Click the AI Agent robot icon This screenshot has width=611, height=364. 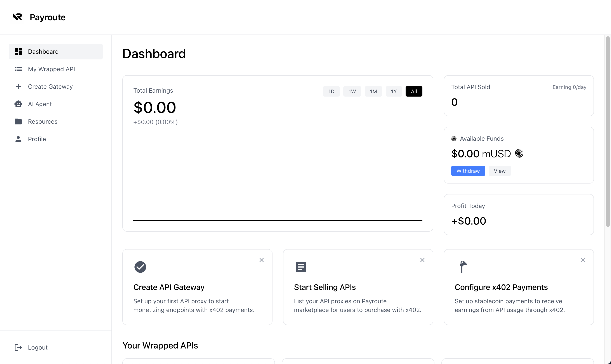click(x=18, y=104)
